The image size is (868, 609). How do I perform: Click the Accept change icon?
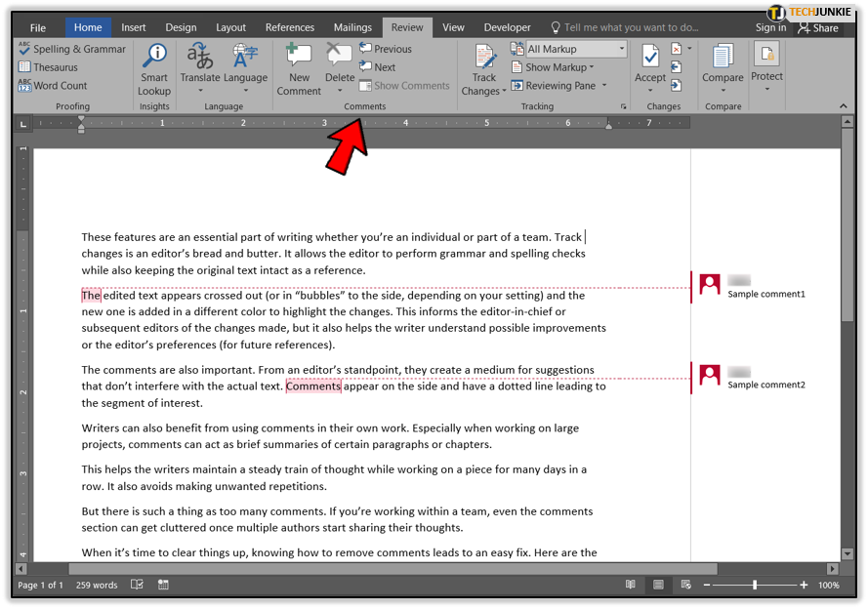(650, 57)
